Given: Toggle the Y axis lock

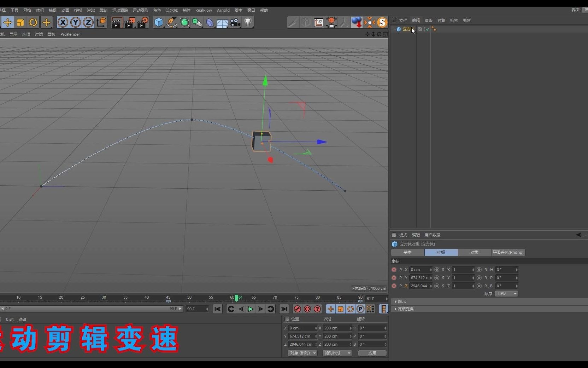Looking at the screenshot, I should click(x=75, y=22).
